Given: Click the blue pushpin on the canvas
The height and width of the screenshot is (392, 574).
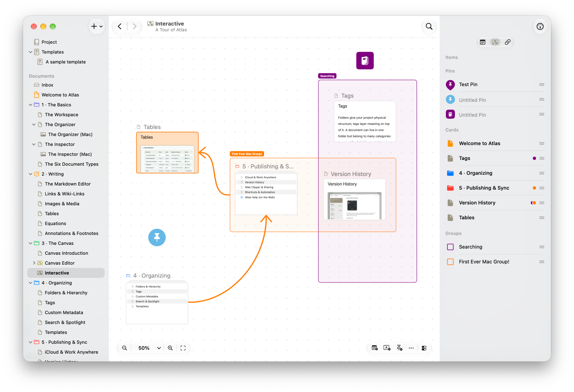Looking at the screenshot, I should (157, 237).
